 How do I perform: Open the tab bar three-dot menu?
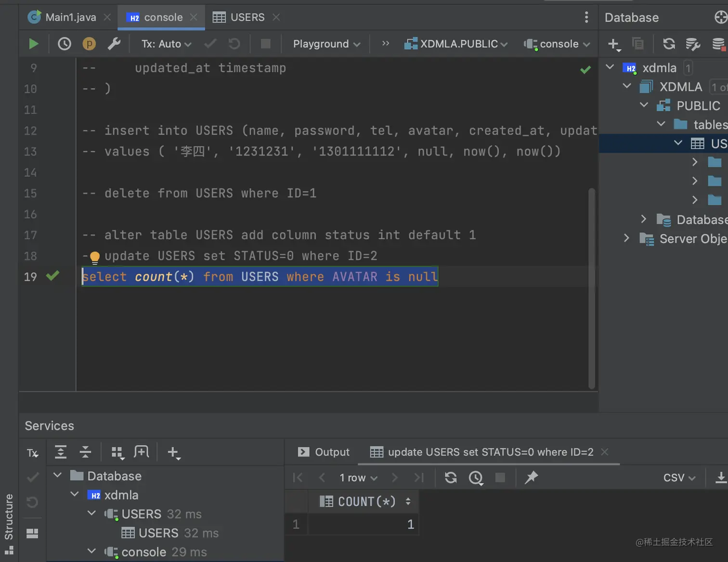pyautogui.click(x=586, y=17)
